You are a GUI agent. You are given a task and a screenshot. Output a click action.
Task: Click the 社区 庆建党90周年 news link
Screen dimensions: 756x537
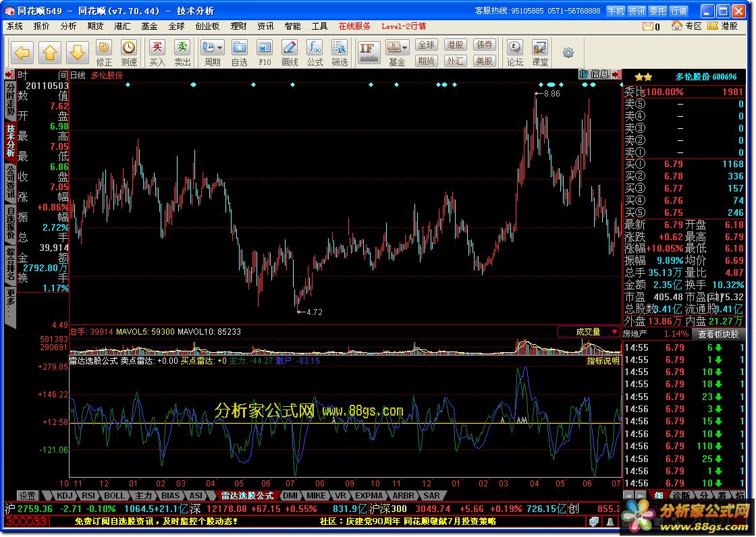click(408, 521)
